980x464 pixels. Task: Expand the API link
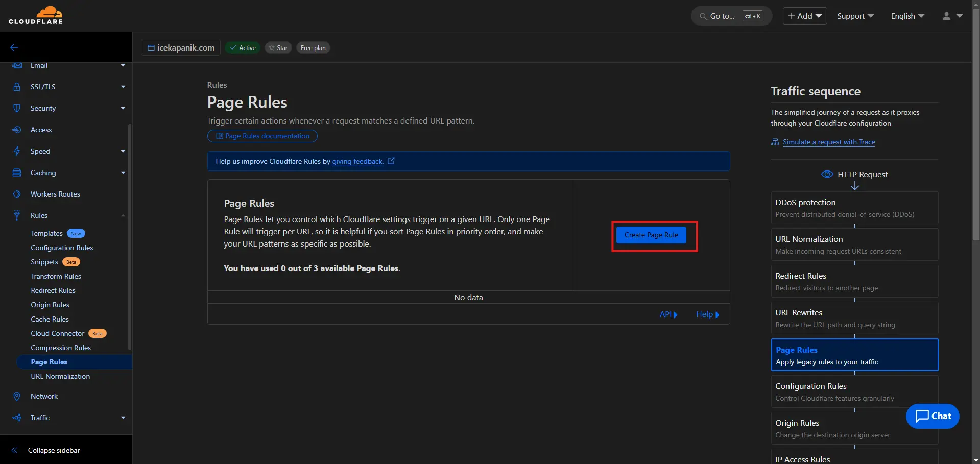point(668,314)
